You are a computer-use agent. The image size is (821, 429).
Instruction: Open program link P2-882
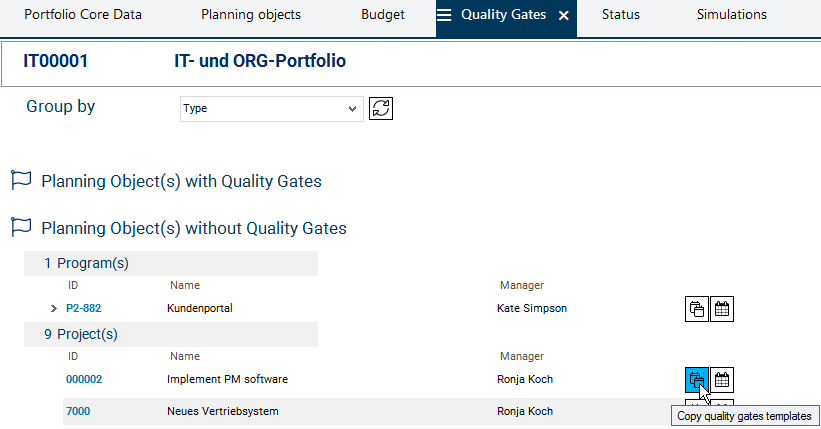pos(85,309)
